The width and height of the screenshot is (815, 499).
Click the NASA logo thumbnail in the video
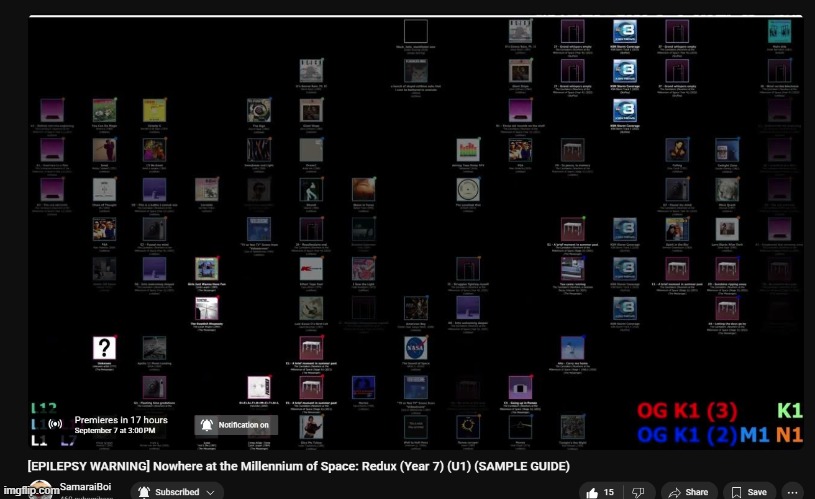pyautogui.click(x=415, y=348)
